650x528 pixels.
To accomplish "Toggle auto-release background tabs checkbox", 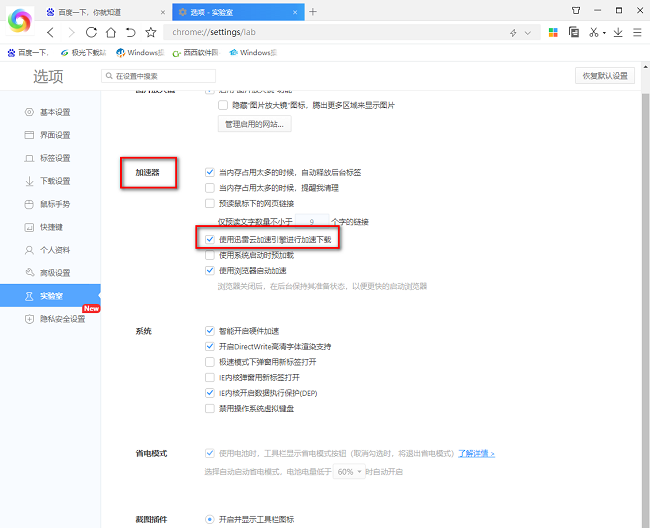I will point(210,172).
